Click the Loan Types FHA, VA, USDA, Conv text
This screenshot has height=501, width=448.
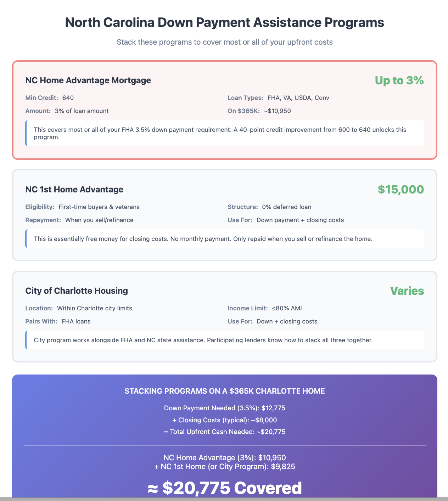click(278, 98)
